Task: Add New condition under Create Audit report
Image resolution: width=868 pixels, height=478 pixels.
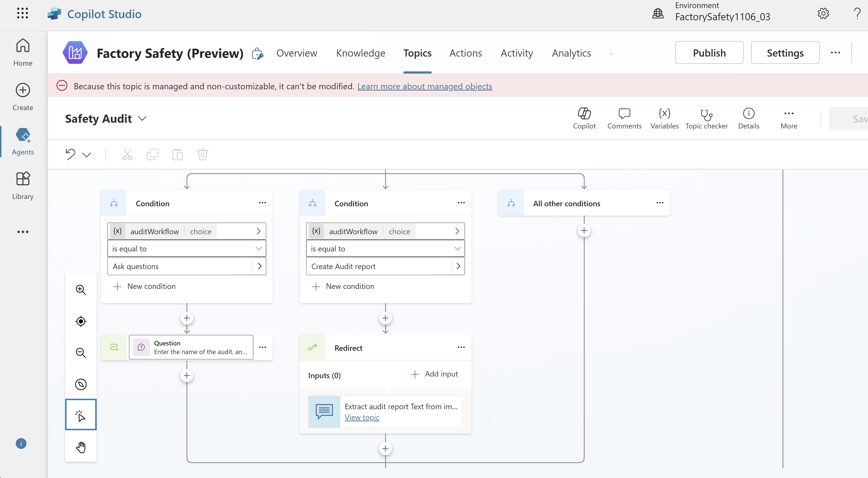Action: (x=343, y=286)
